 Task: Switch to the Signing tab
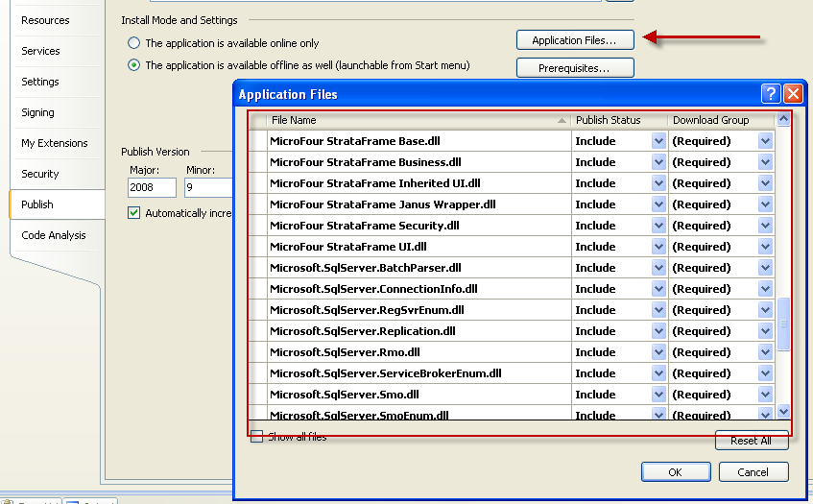(x=38, y=112)
